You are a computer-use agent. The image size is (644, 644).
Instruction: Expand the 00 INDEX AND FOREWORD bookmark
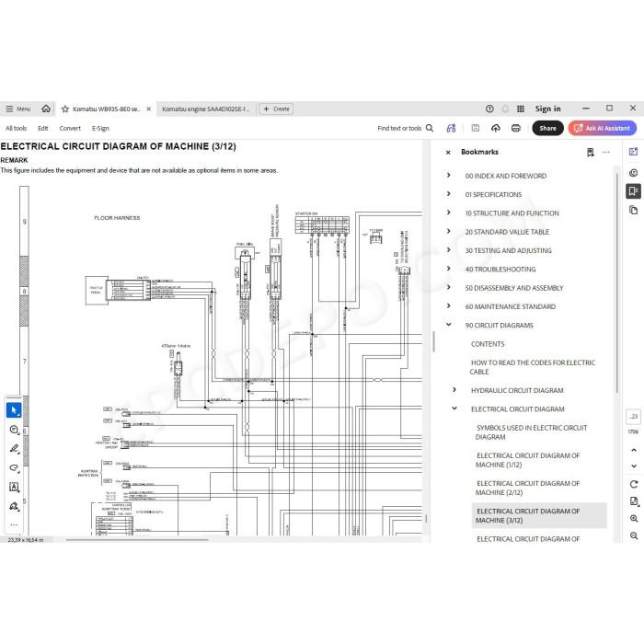tap(449, 175)
